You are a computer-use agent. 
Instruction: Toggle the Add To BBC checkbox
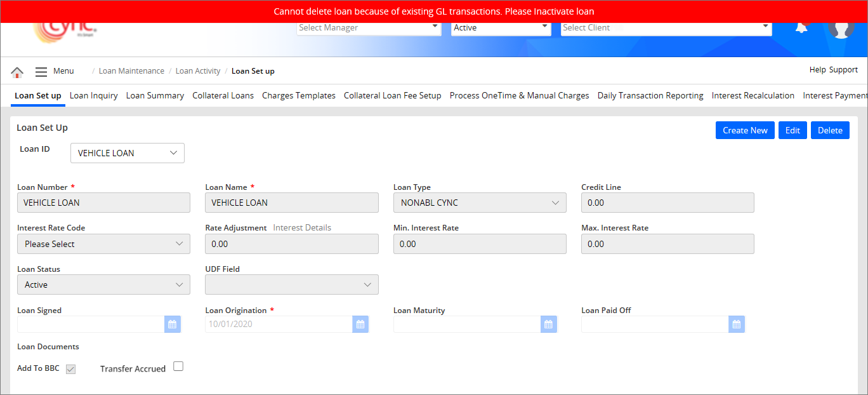tap(71, 369)
